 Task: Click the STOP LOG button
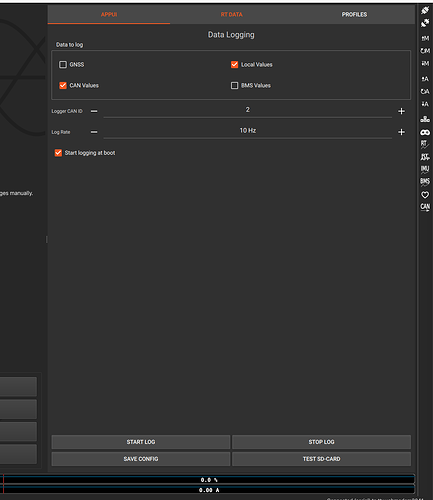click(321, 442)
